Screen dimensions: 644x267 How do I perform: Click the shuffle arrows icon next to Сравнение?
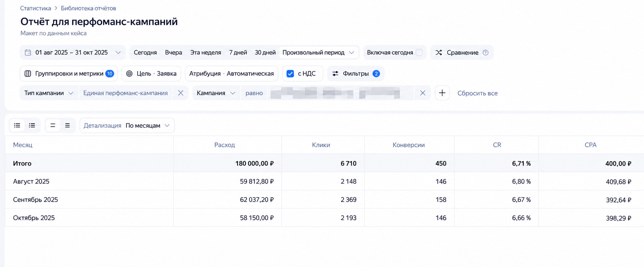[x=439, y=53]
